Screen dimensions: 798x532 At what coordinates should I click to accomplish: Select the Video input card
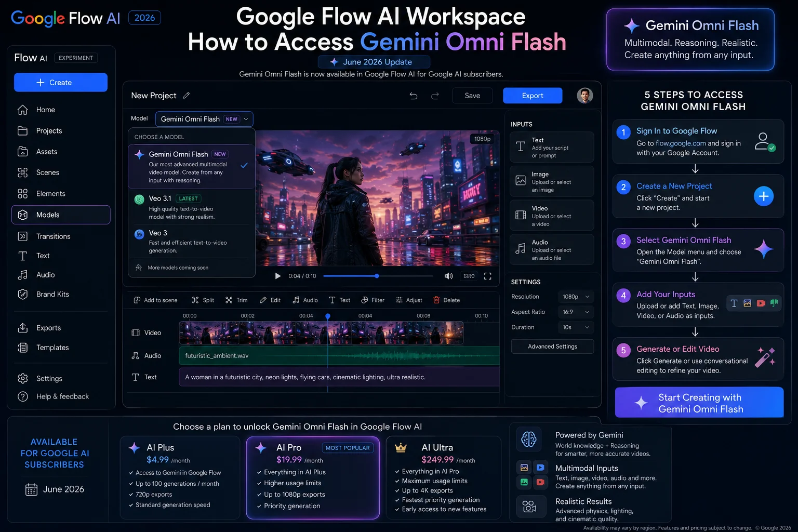pyautogui.click(x=552, y=216)
